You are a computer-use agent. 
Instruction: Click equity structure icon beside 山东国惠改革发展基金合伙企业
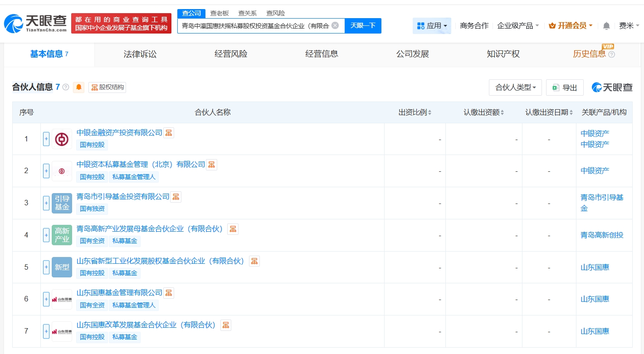pyautogui.click(x=226, y=325)
